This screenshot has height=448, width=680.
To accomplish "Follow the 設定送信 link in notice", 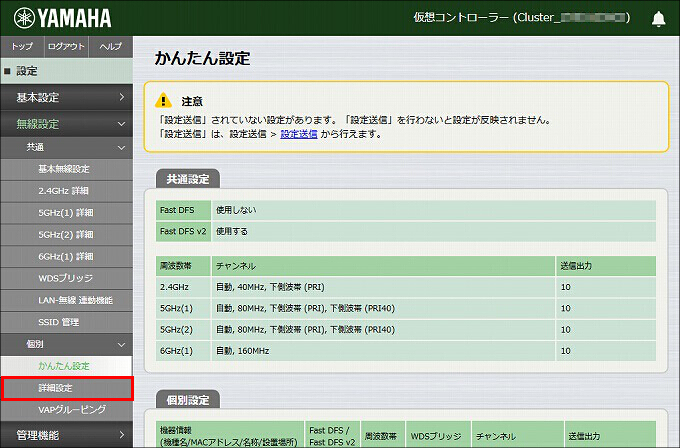I will pyautogui.click(x=299, y=134).
